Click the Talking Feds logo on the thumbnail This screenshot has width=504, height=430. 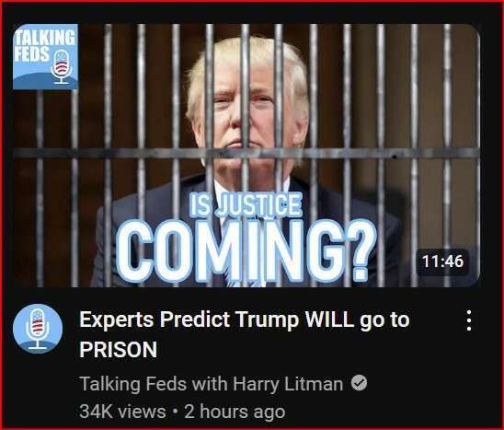(x=45, y=57)
